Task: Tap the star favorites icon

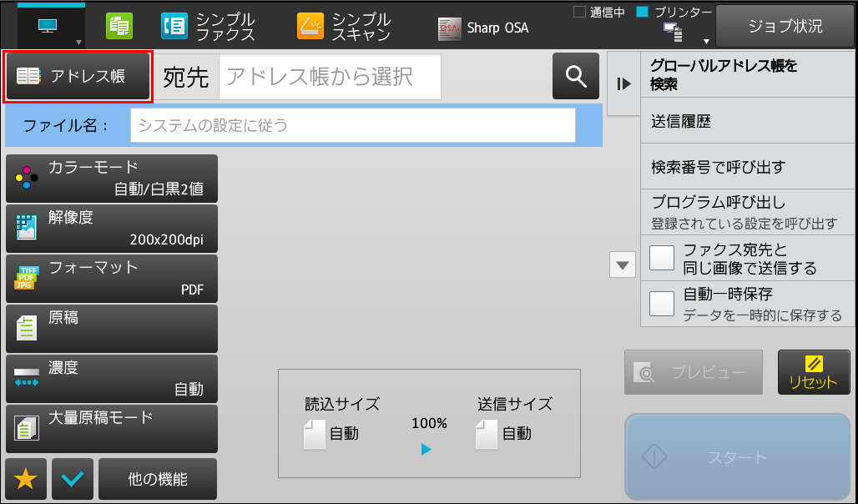Action: coord(26,479)
